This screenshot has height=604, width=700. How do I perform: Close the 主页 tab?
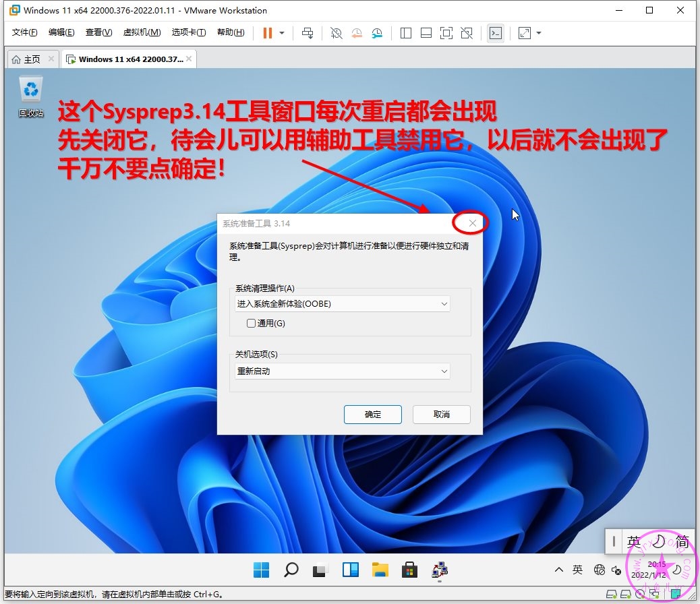[x=51, y=59]
